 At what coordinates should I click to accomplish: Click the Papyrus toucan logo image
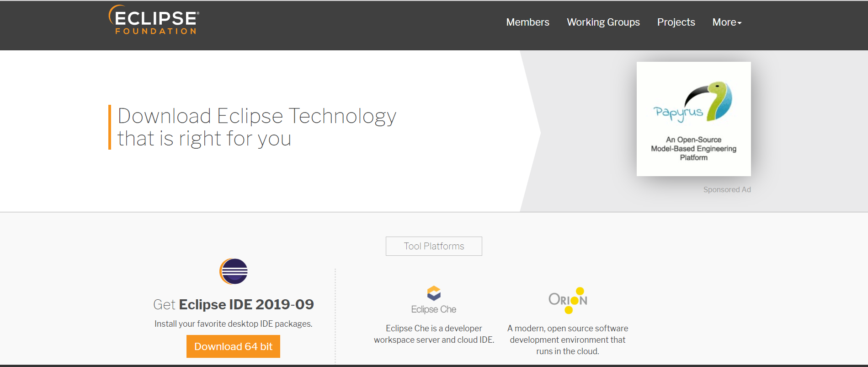(x=693, y=102)
